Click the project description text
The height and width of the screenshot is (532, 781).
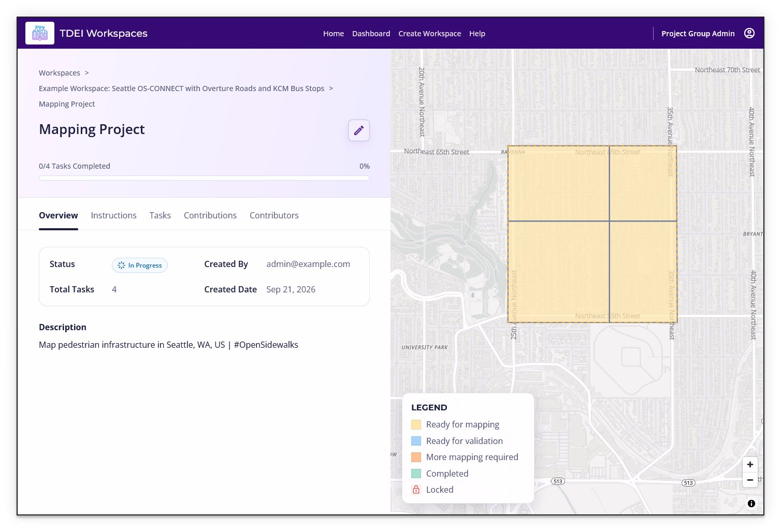[168, 345]
